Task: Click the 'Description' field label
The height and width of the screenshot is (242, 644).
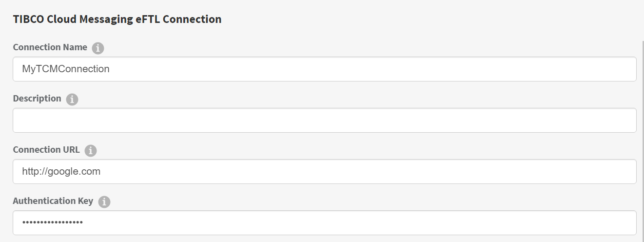Action: click(37, 99)
